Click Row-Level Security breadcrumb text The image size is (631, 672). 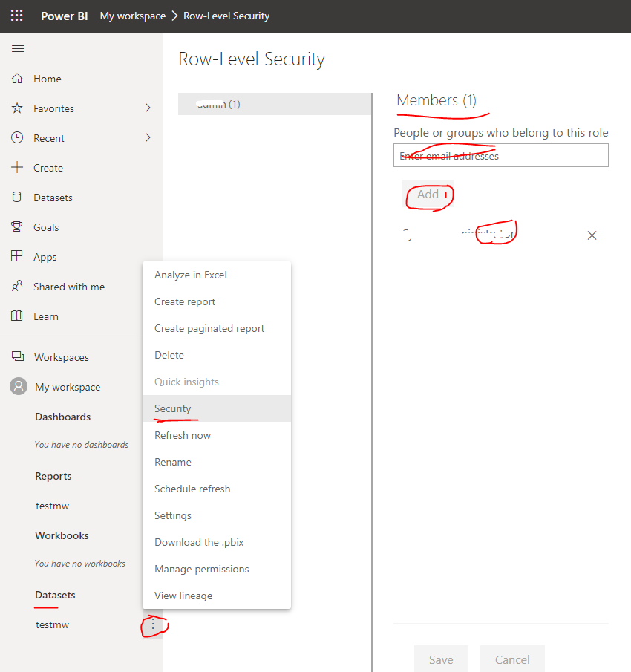226,16
